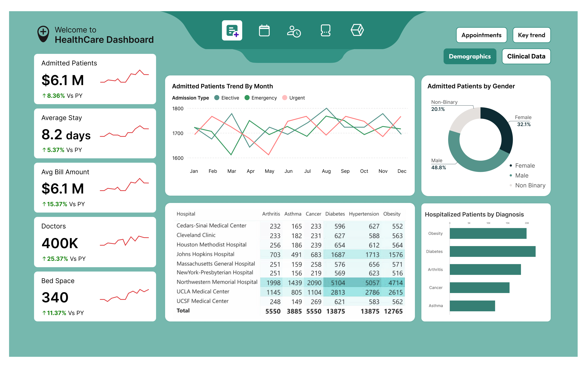Select the 3D cube icon at the top
Screen dimensions: 588x368
(357, 30)
